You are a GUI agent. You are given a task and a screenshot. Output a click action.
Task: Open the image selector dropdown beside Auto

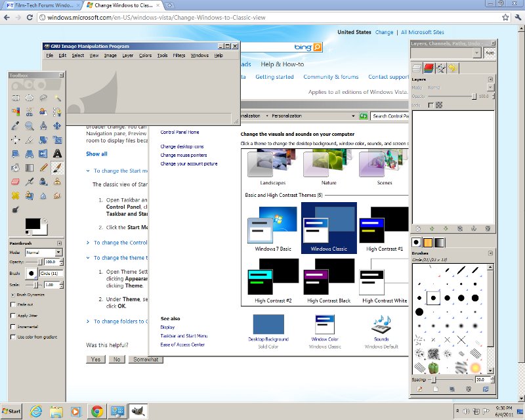pos(446,53)
